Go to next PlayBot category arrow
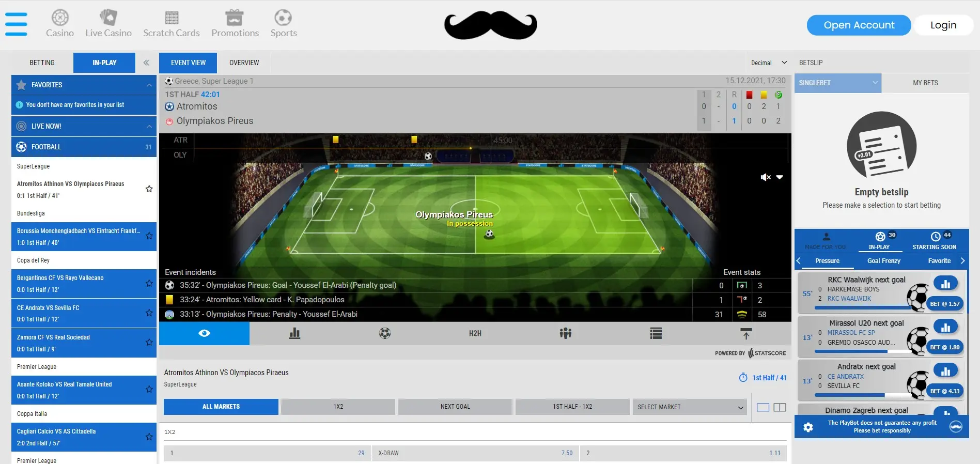This screenshot has height=464, width=980. [x=963, y=261]
